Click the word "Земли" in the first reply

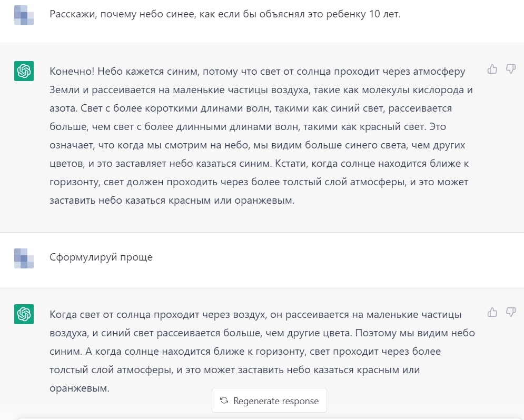pos(64,89)
